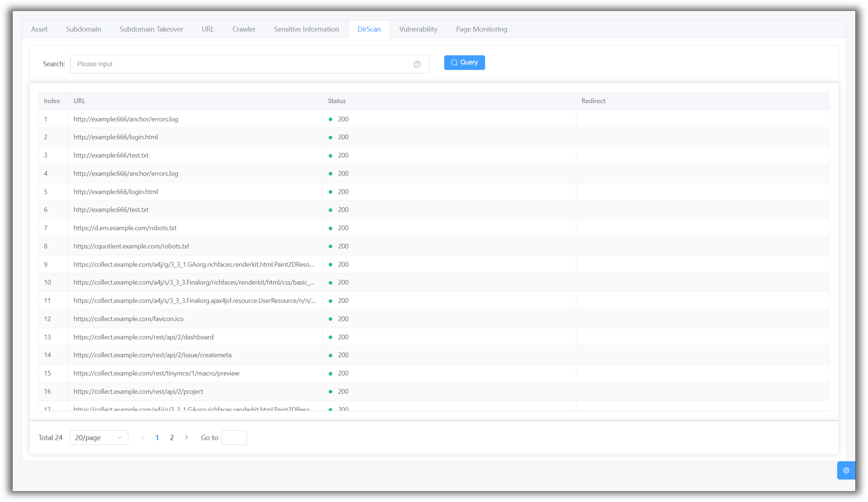Click the previous page arrow
Screen dimensions: 868x502
tap(142, 437)
